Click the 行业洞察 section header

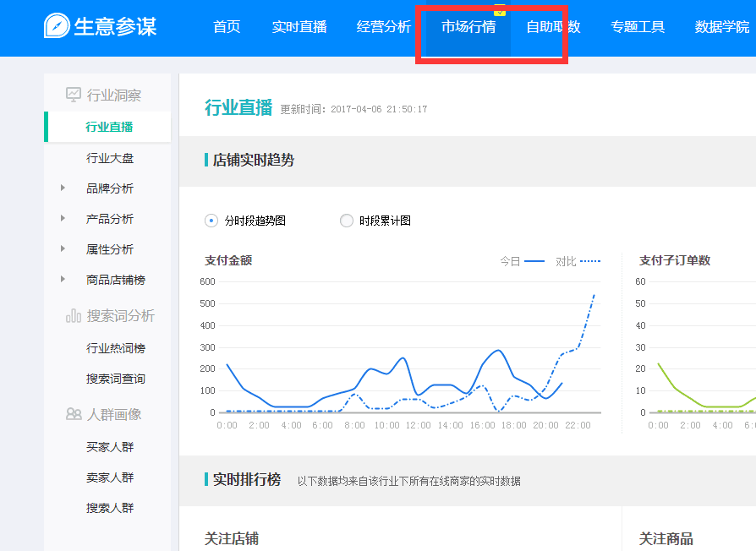[114, 95]
